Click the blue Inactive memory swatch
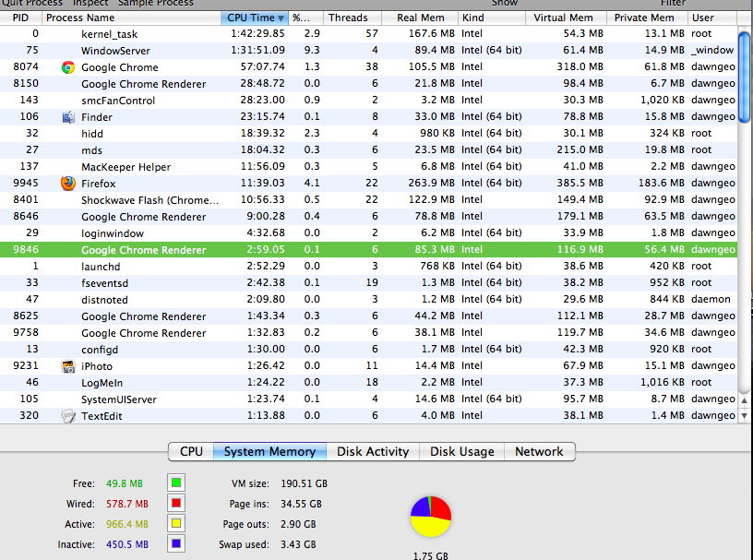This screenshot has width=753, height=560. click(x=176, y=543)
